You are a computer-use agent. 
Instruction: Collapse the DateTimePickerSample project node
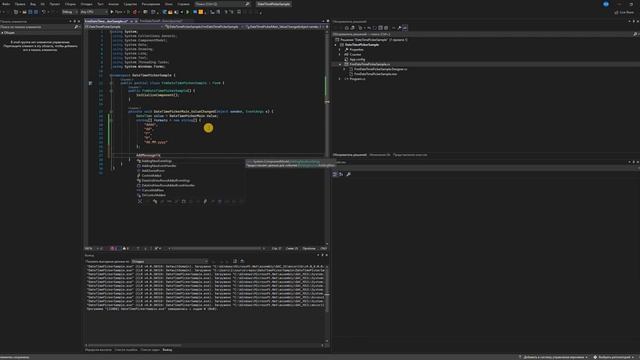pos(336,45)
